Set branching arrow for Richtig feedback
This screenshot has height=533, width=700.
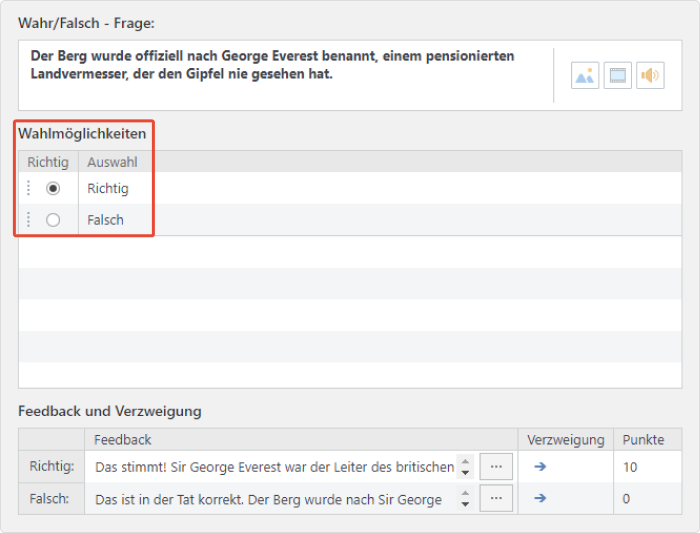click(540, 466)
